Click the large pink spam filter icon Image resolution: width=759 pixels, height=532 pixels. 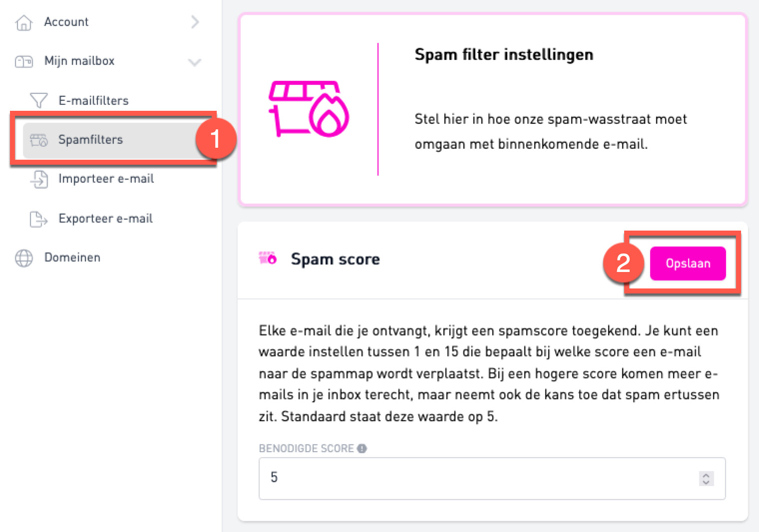point(308,109)
